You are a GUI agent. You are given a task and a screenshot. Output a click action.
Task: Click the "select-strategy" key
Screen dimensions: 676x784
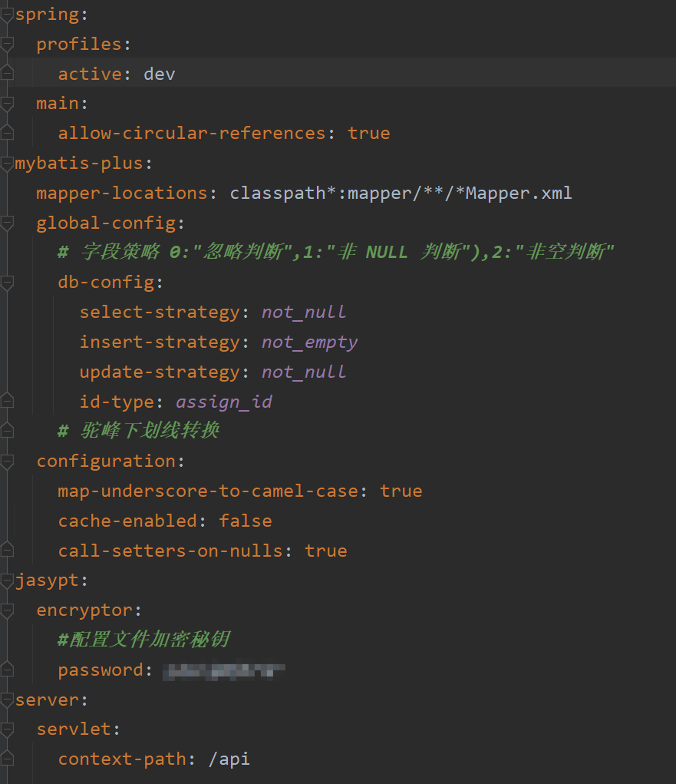point(160,313)
